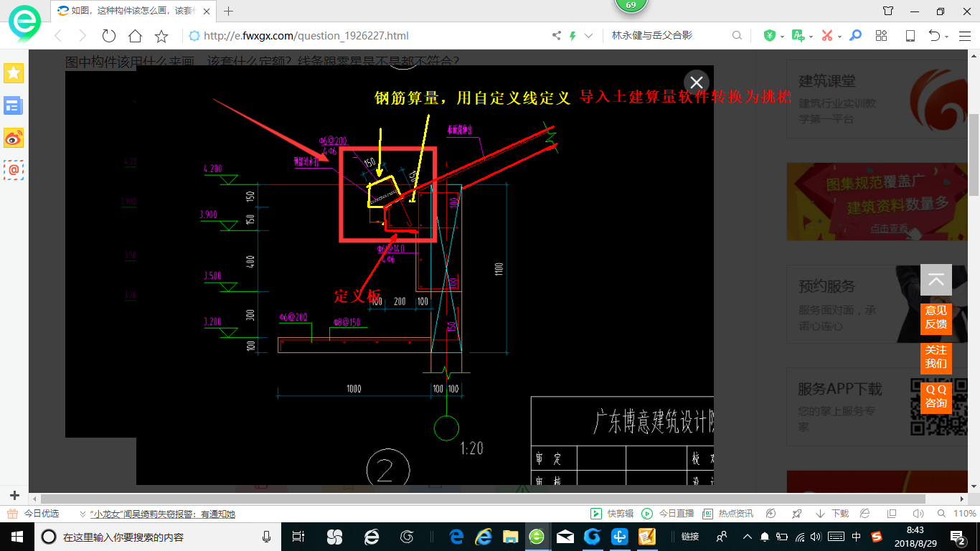Open the Weibo sidebar icon
This screenshot has width=980, height=551.
click(14, 138)
